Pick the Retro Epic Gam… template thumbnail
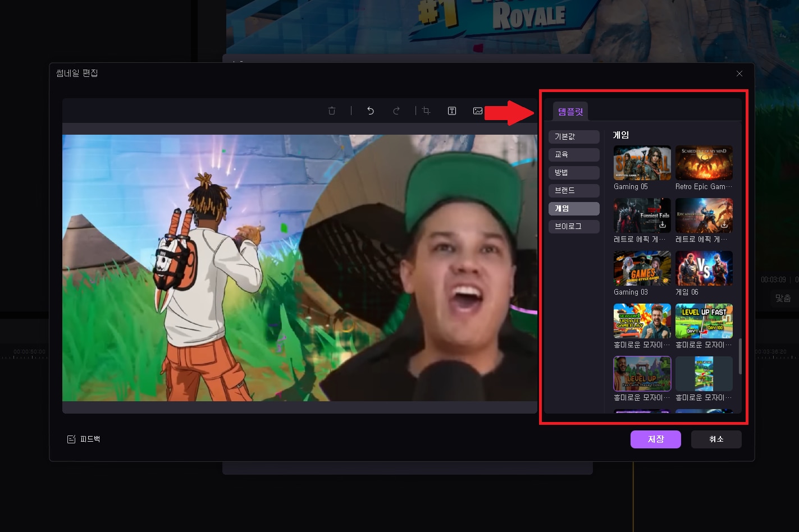Screen dimensions: 799x532 pyautogui.click(x=704, y=163)
